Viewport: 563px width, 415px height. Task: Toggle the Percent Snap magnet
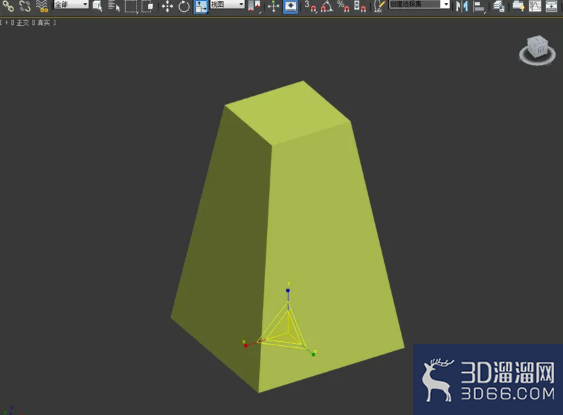pyautogui.click(x=343, y=6)
